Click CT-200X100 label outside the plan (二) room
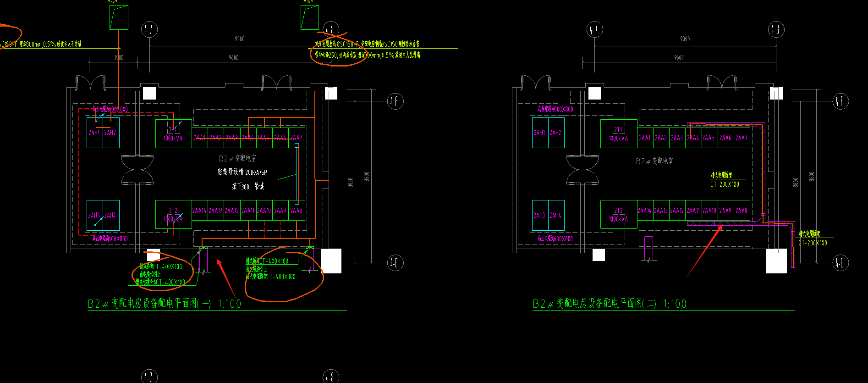Image resolution: width=868 pixels, height=383 pixels. (x=813, y=243)
